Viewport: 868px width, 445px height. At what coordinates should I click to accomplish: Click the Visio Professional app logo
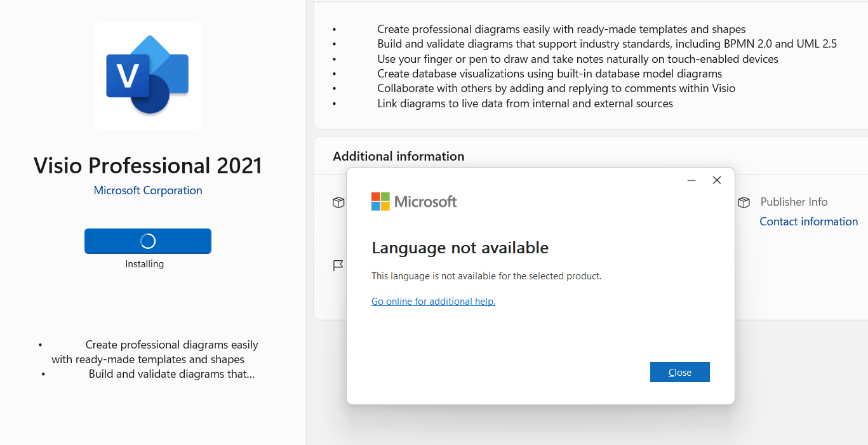(148, 76)
